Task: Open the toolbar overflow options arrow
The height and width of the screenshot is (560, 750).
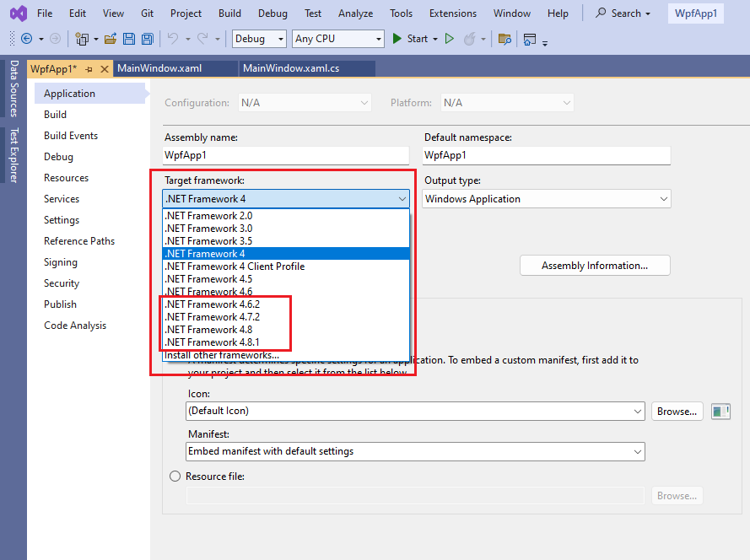Action: (545, 43)
